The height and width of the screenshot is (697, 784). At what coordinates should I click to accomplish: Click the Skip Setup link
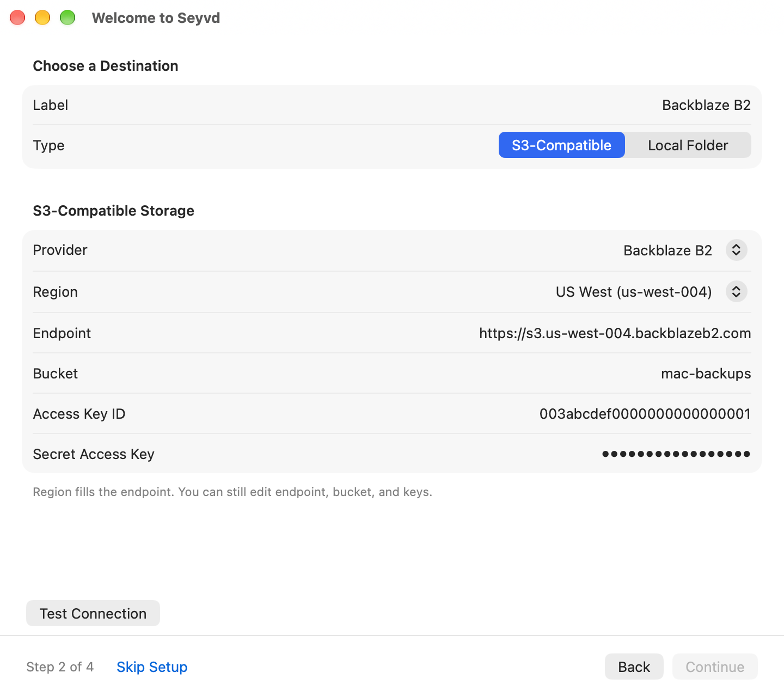(152, 667)
